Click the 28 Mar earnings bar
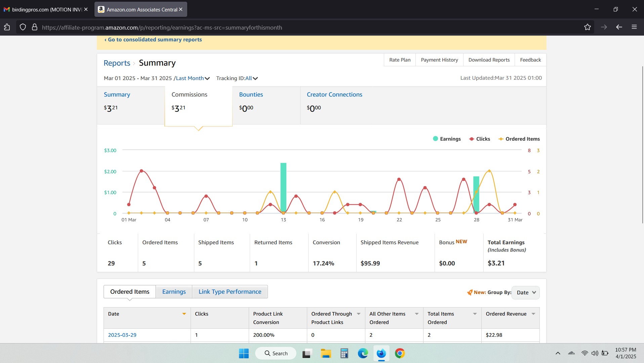 pos(476,194)
